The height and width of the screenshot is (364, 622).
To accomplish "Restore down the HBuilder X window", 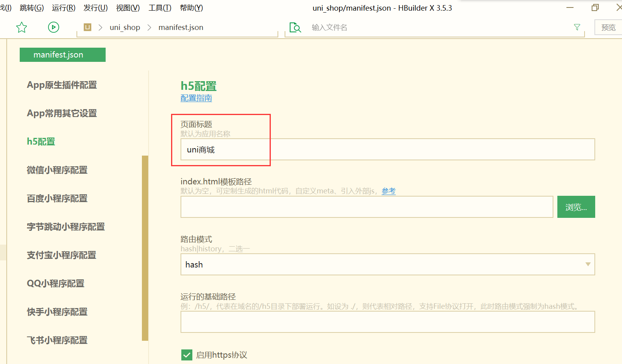I will 595,7.
